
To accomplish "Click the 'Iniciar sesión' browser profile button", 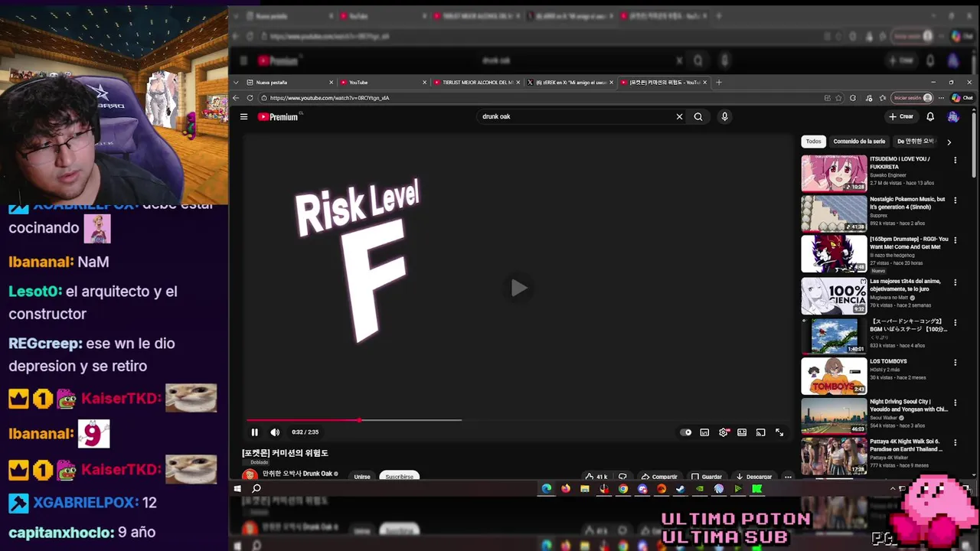I will tap(913, 98).
